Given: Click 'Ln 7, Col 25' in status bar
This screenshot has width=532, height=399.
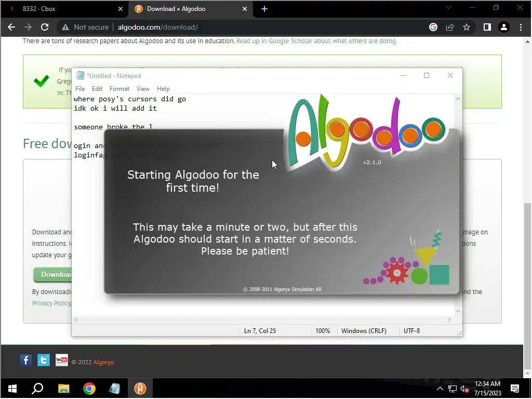Looking at the screenshot, I should pyautogui.click(x=260, y=331).
